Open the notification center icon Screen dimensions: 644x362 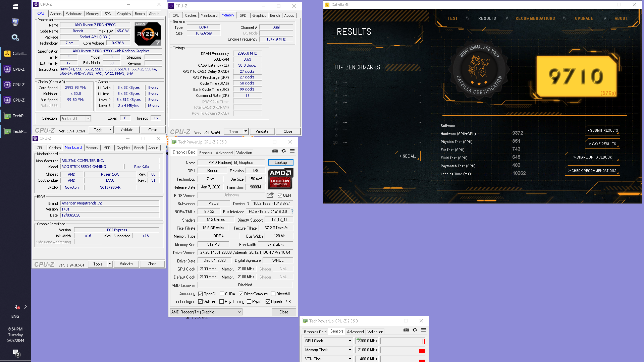(x=16, y=353)
